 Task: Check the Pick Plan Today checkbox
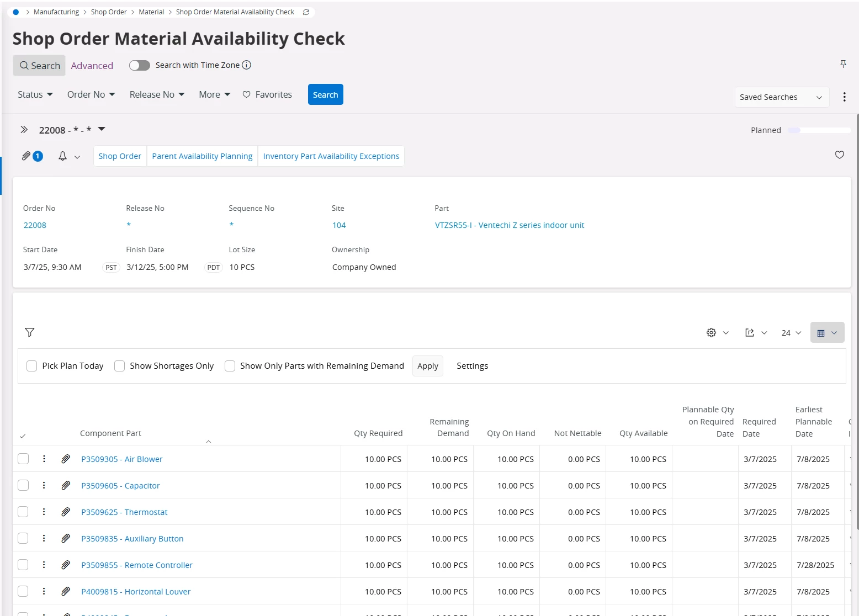pyautogui.click(x=32, y=366)
